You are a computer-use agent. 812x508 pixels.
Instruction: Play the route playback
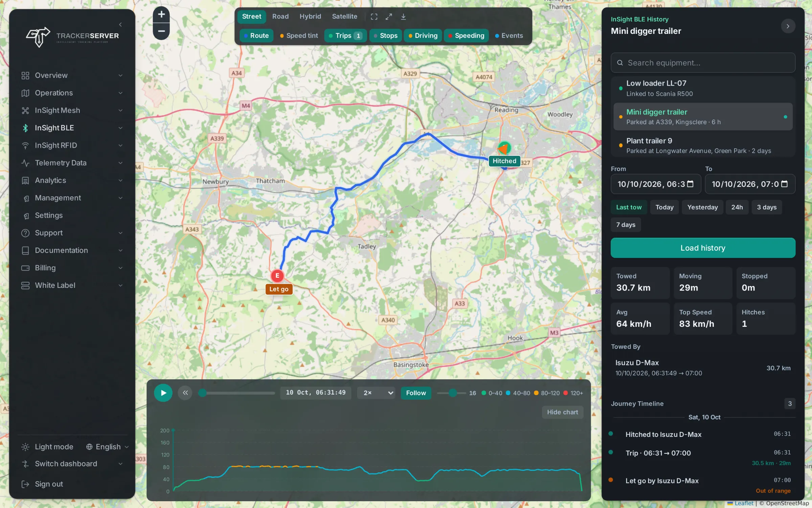[x=163, y=393]
